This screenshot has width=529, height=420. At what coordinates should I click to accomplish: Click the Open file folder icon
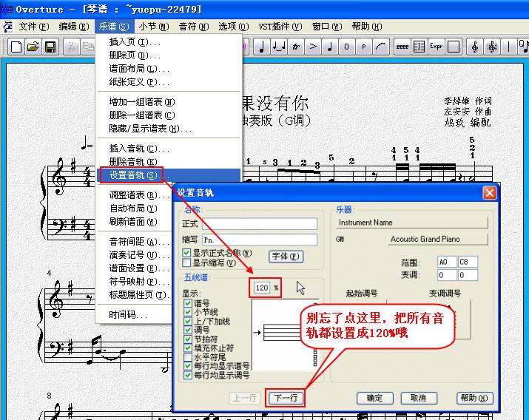pyautogui.click(x=33, y=47)
